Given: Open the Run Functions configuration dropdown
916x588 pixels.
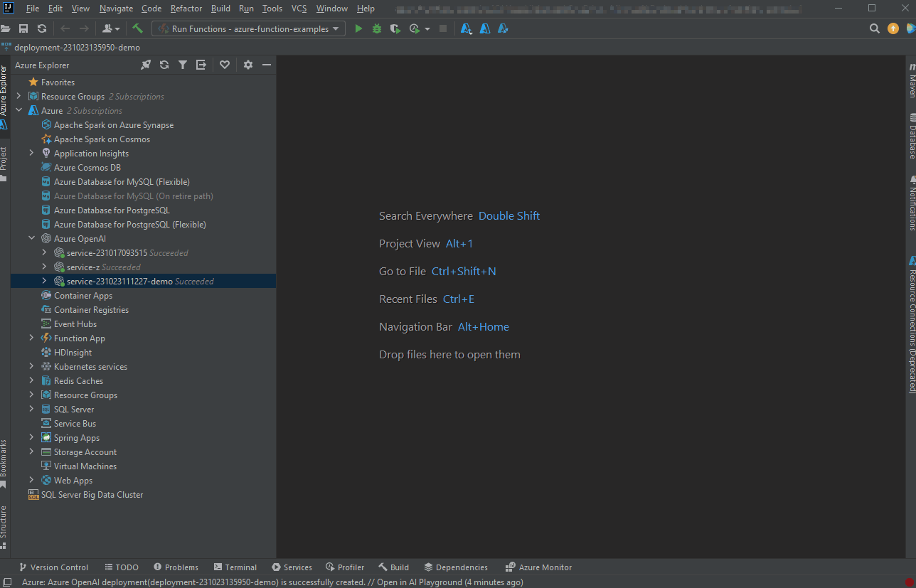Looking at the screenshot, I should [x=248, y=28].
